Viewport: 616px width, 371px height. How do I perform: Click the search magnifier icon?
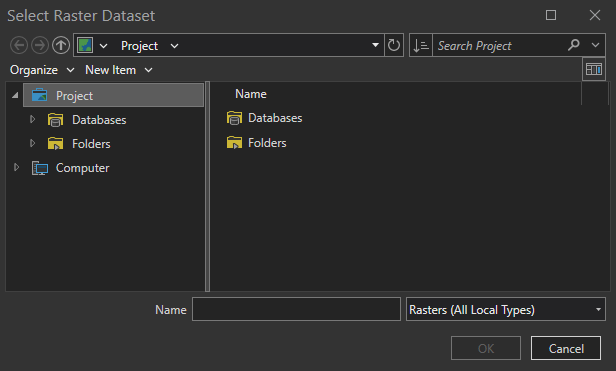tap(574, 45)
